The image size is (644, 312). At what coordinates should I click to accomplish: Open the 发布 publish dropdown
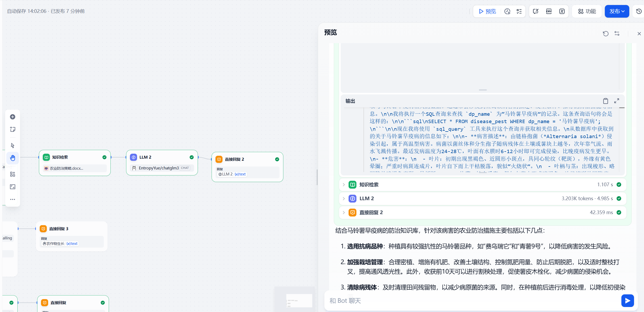617,11
